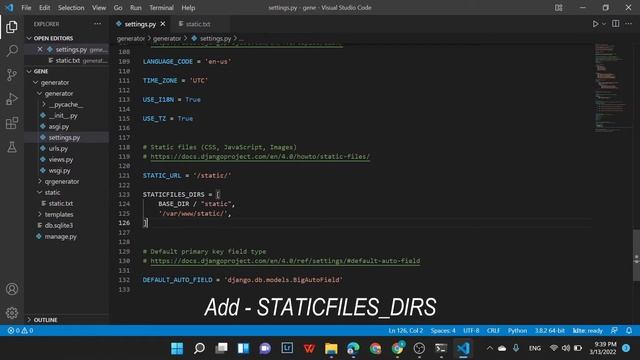Open the Testing beaker view
Viewport: 640px width, 360px height.
12,147
